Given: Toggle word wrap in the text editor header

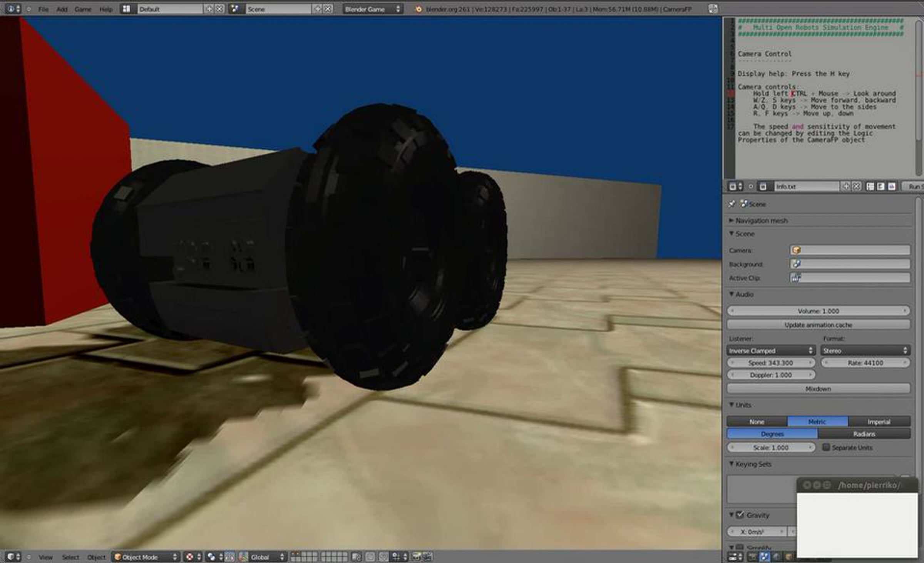Looking at the screenshot, I should pos(880,187).
